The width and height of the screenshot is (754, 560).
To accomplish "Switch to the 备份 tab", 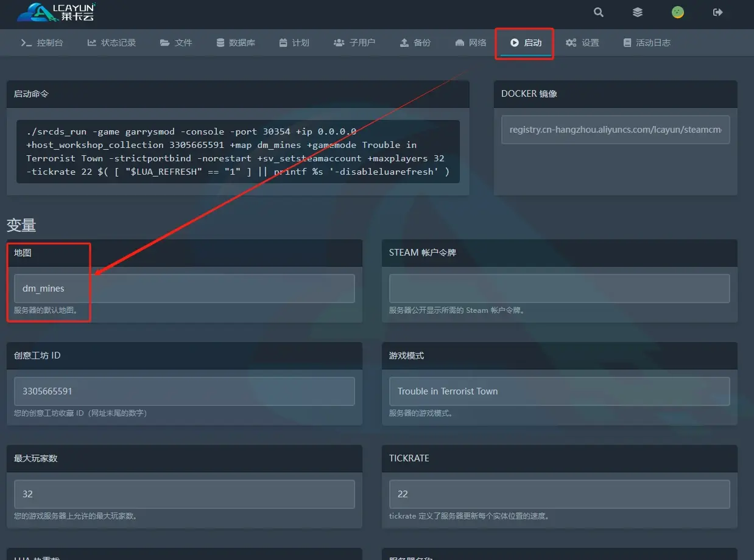I will 415,43.
